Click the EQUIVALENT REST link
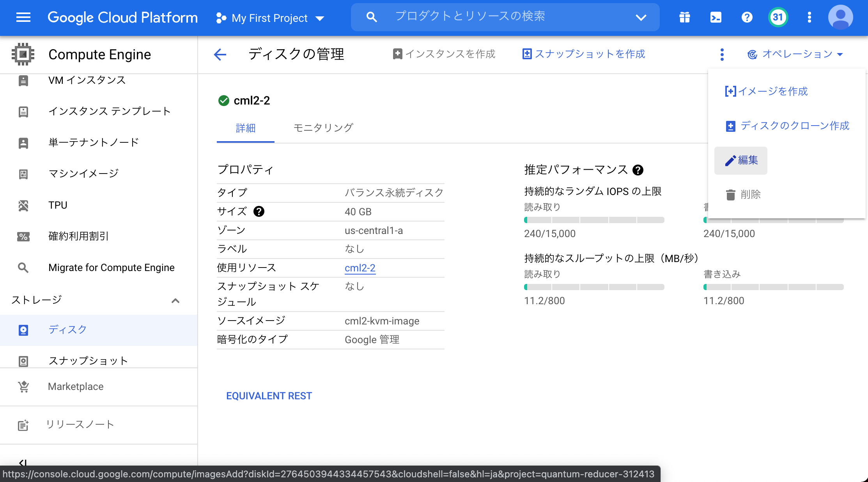This screenshot has width=868, height=482. pos(269,395)
